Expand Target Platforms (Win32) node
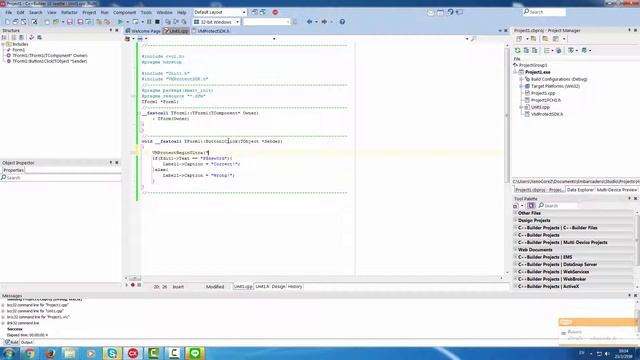This screenshot has height=360, width=640. [521, 86]
